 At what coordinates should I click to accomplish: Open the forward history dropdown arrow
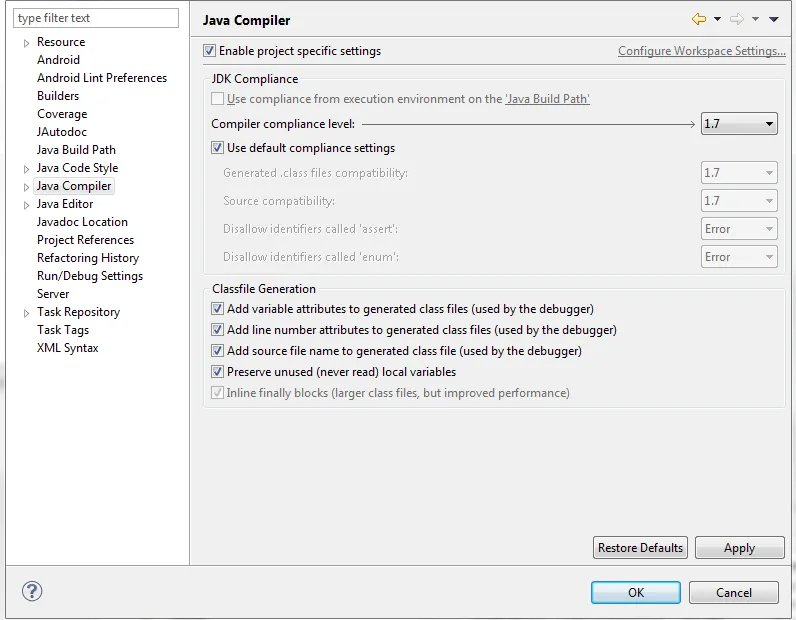(755, 19)
